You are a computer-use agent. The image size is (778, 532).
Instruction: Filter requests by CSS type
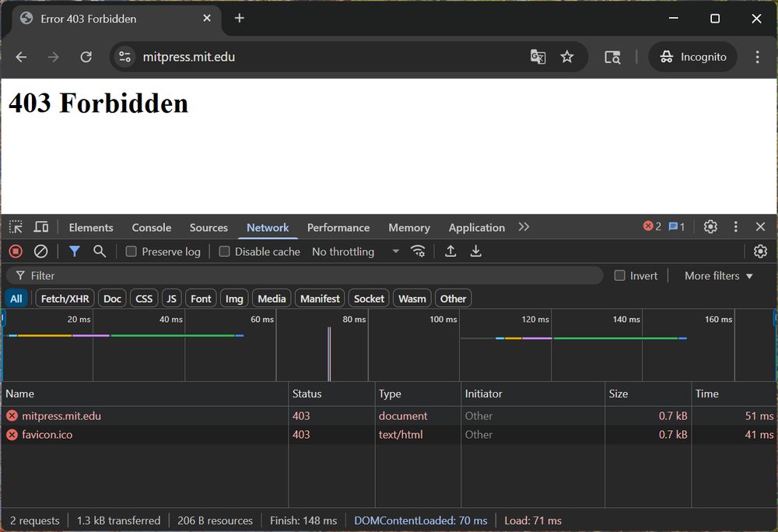coord(144,299)
